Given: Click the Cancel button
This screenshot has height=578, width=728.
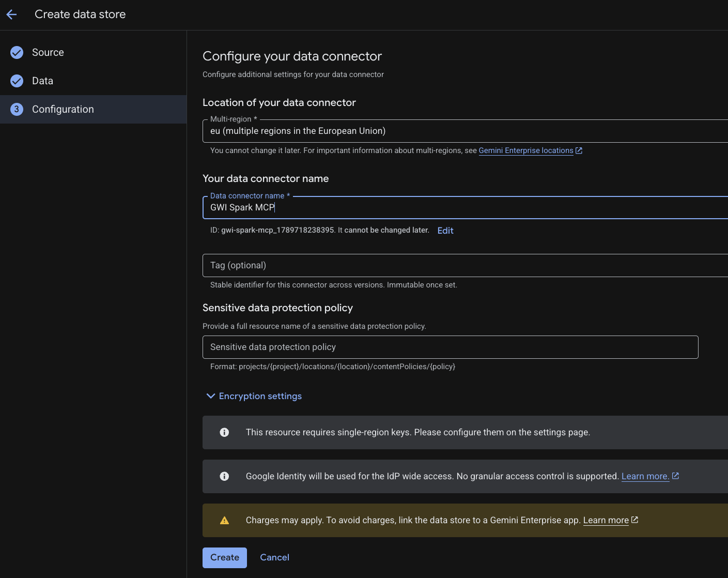Looking at the screenshot, I should tap(274, 557).
